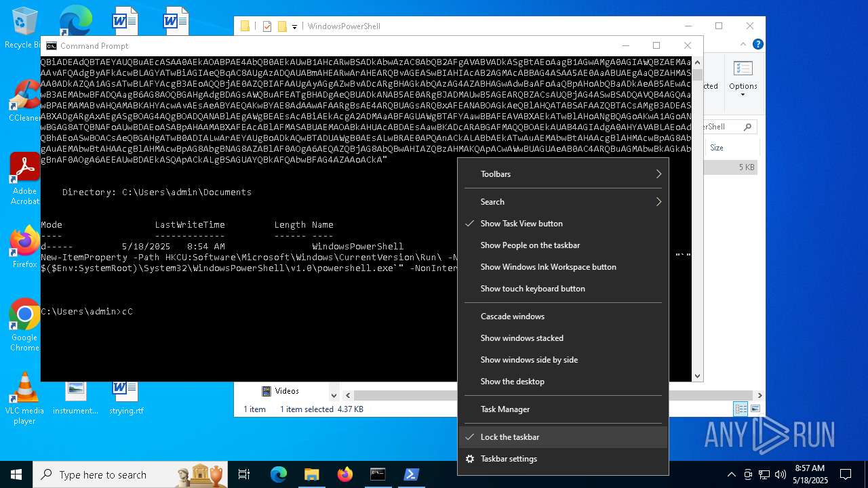Click Explorer horizontal scrollbar right arrow

tap(759, 395)
